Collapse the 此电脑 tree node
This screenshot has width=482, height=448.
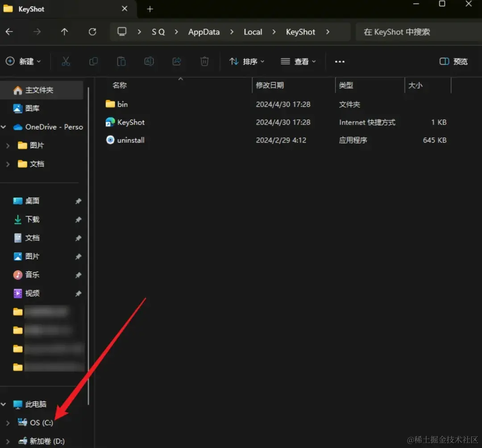(x=4, y=404)
